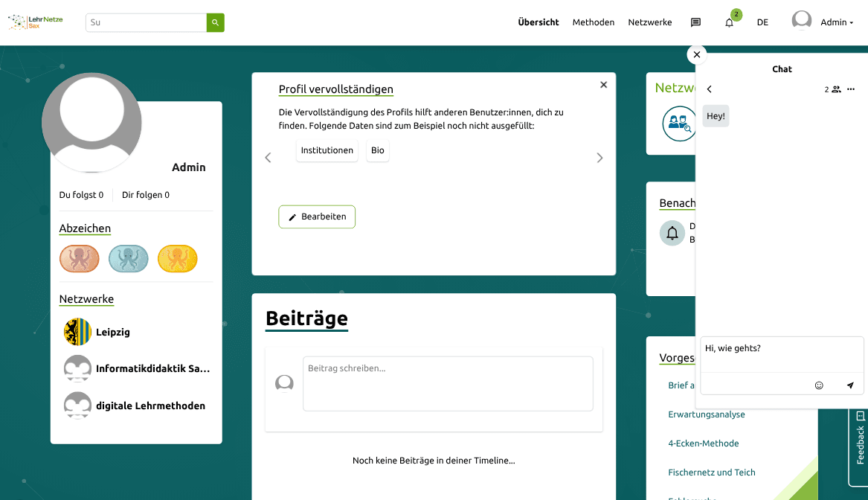Open the Admin user dropdown
This screenshot has height=500, width=868.
coord(837,22)
